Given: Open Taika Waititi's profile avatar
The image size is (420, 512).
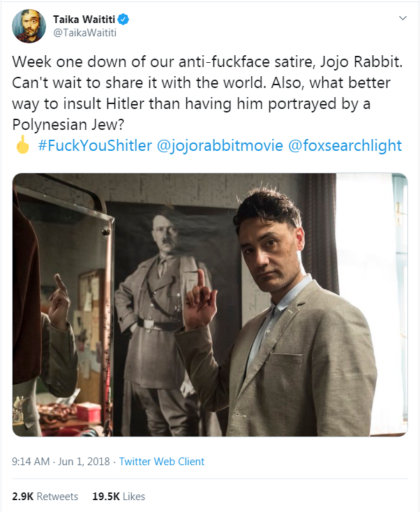Looking at the screenshot, I should (x=28, y=25).
